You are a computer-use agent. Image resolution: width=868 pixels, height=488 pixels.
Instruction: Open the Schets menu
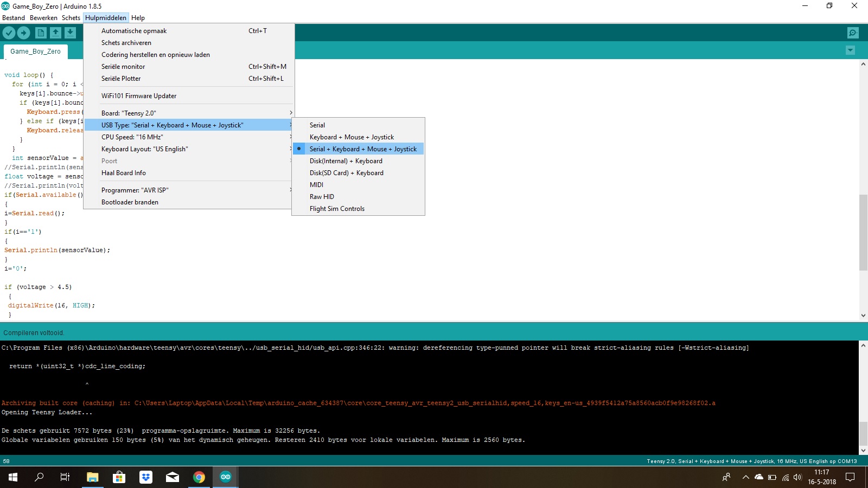pyautogui.click(x=71, y=18)
